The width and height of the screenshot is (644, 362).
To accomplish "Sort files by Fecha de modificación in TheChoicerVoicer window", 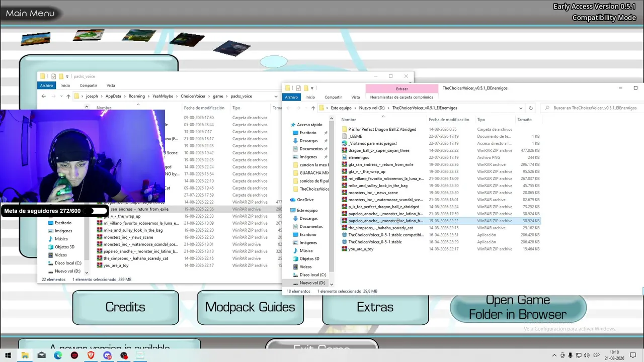I will pyautogui.click(x=449, y=120).
